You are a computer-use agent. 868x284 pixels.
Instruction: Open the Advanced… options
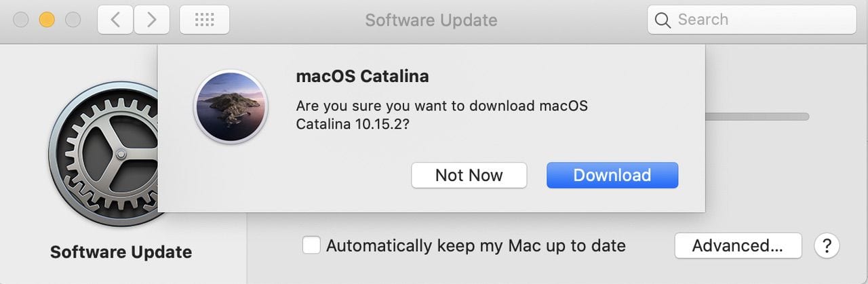pos(738,245)
